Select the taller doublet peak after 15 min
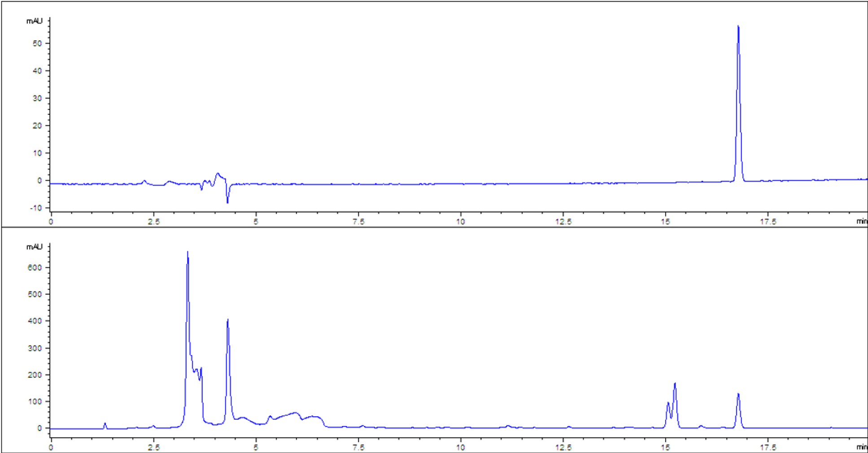 tap(675, 384)
